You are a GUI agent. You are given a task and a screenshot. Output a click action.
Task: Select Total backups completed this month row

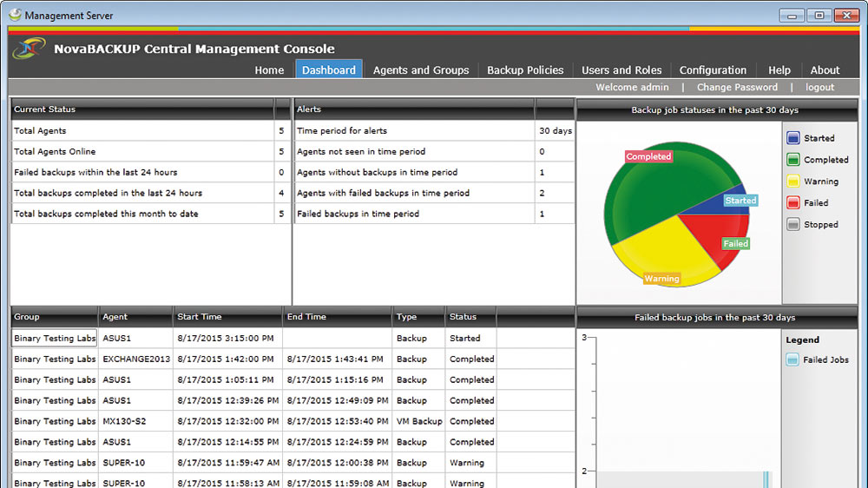(150, 214)
